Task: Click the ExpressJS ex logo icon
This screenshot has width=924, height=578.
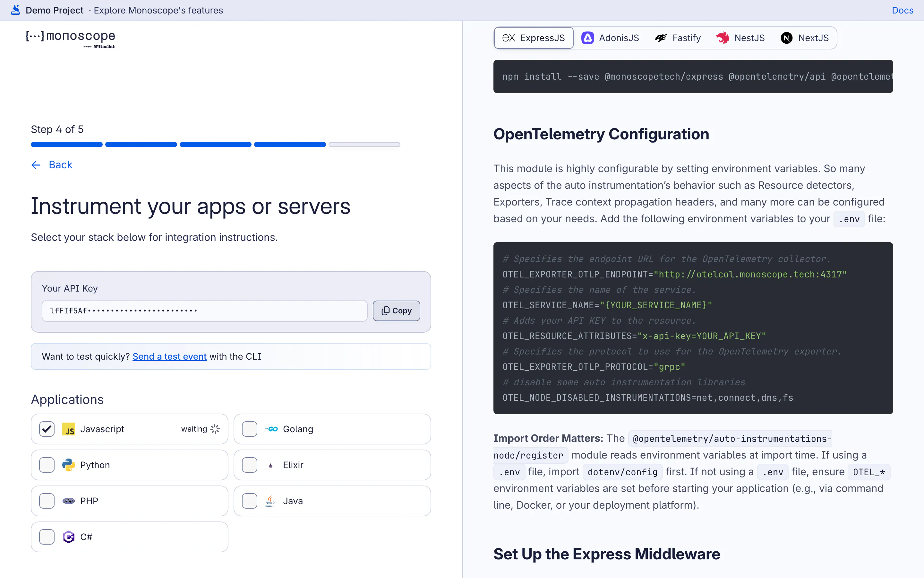Action: coord(509,38)
